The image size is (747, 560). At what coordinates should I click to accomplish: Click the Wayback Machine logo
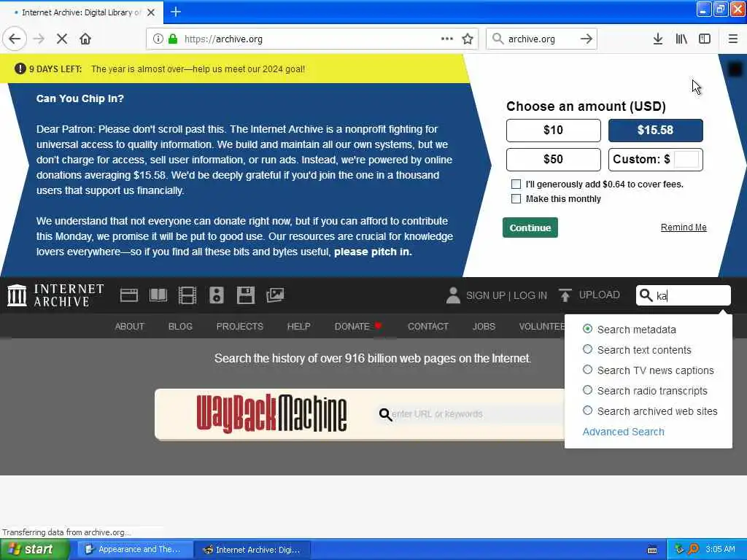(271, 413)
